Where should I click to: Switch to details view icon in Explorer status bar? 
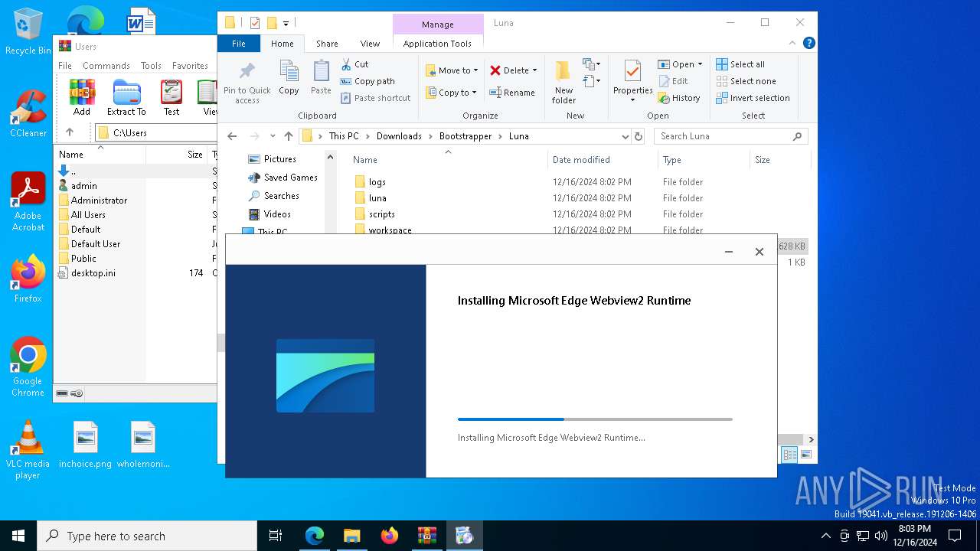[789, 455]
